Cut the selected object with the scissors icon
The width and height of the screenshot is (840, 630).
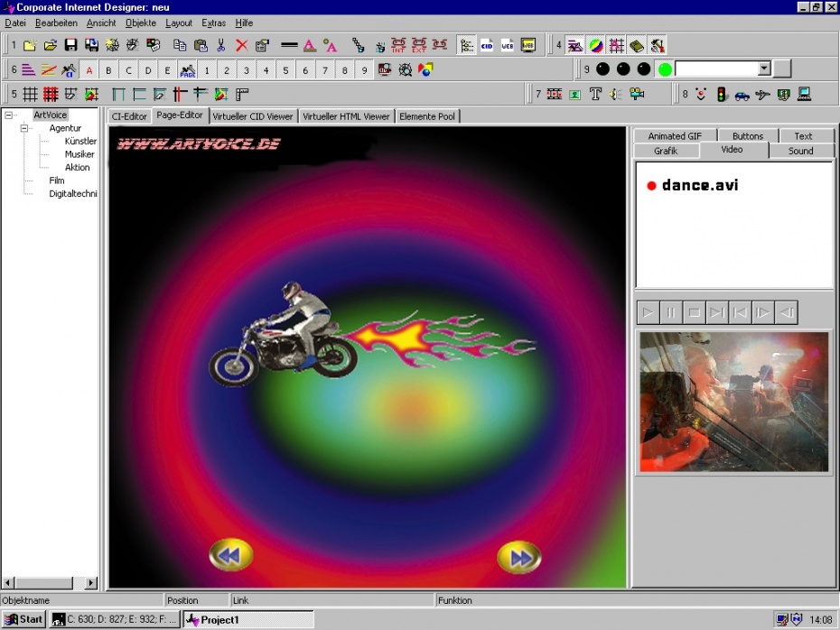(220, 45)
